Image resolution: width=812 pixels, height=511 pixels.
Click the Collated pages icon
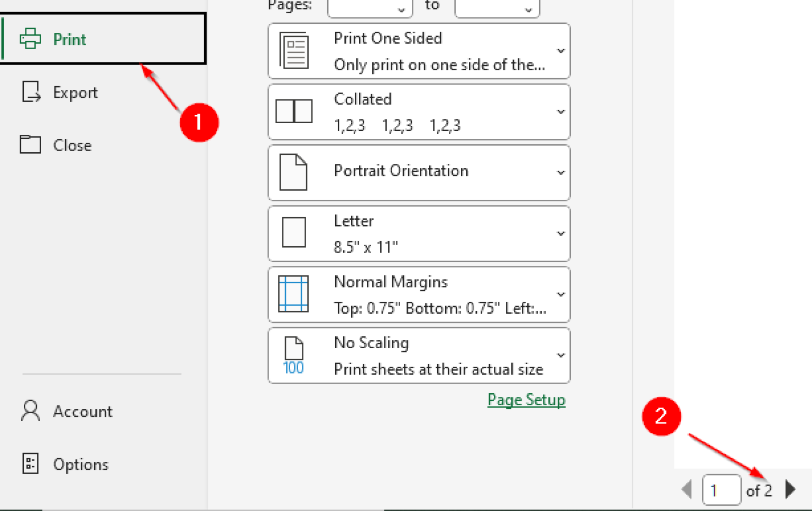click(294, 111)
